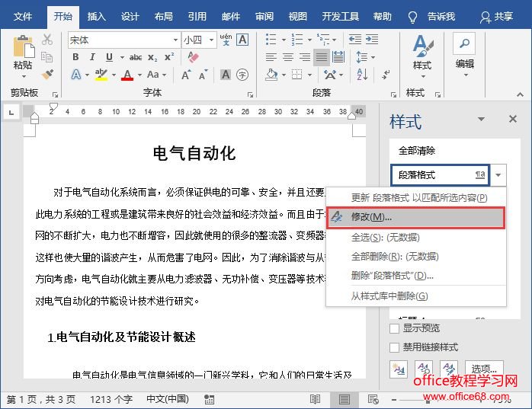
Task: Click the Manage Styles icon
Action: tap(449, 369)
